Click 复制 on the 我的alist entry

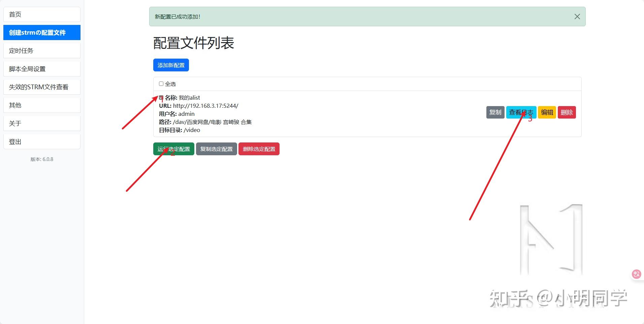point(495,112)
